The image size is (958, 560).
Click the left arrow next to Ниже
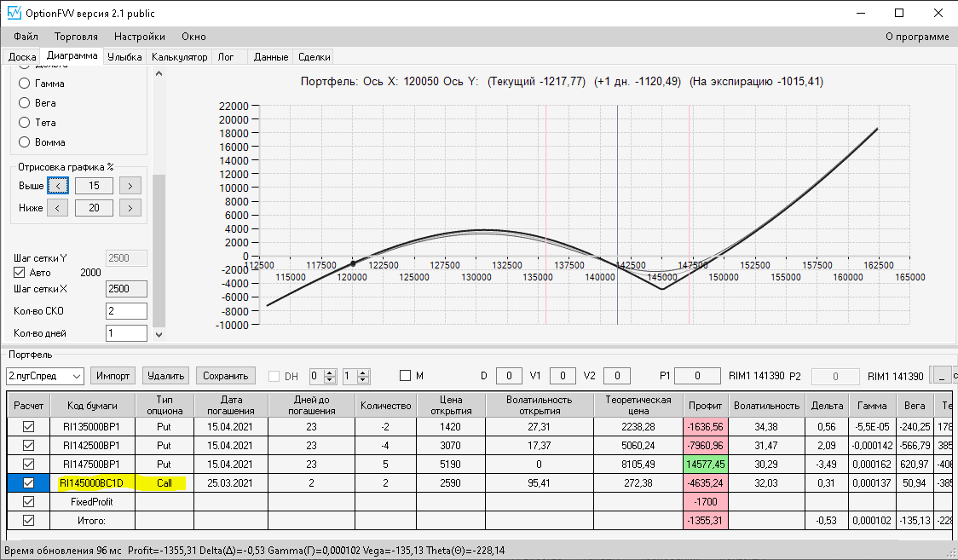57,208
